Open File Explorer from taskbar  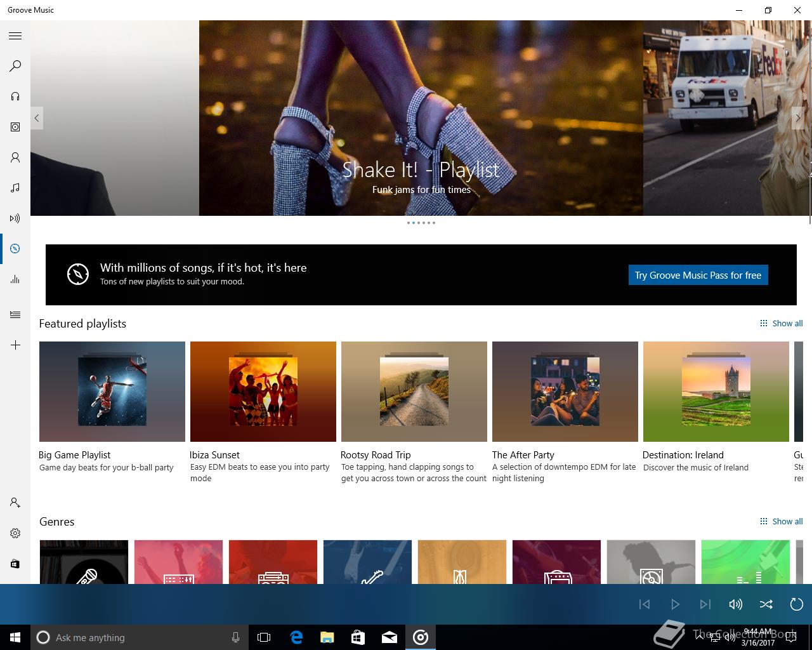coord(327,637)
